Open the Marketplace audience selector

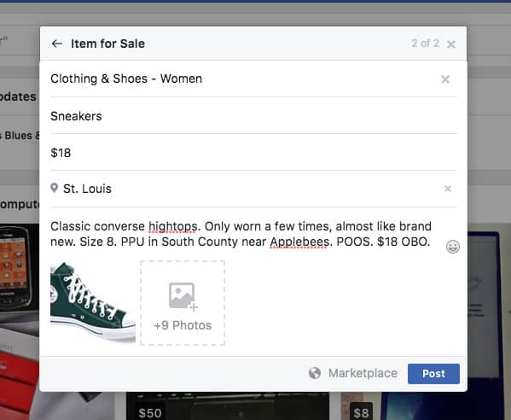pos(353,373)
